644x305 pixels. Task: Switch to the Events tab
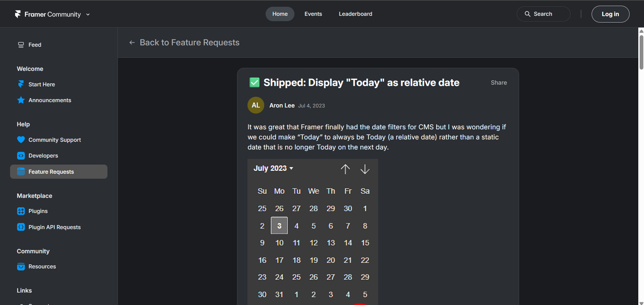tap(313, 14)
